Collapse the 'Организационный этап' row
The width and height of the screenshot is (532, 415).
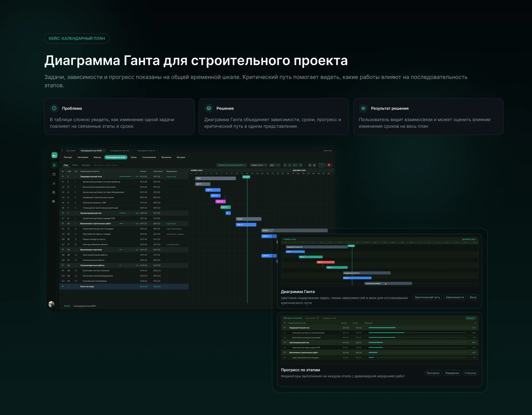coord(63,213)
